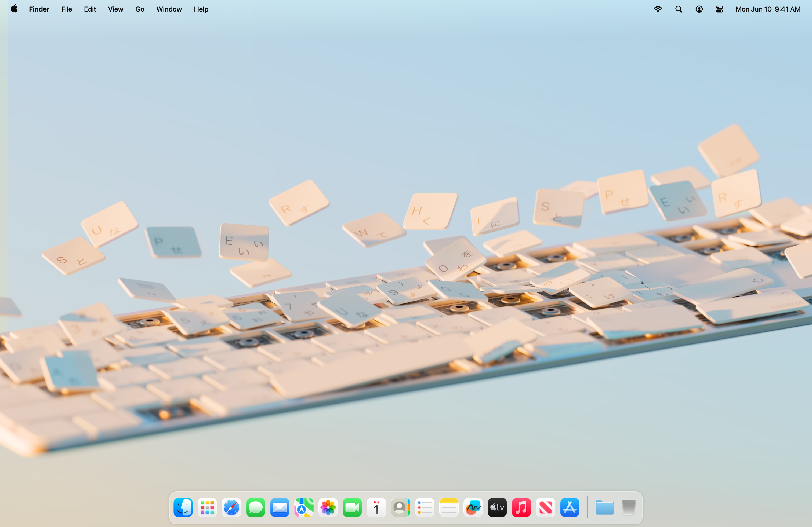
Task: Open Control Center in menu bar
Action: point(719,9)
